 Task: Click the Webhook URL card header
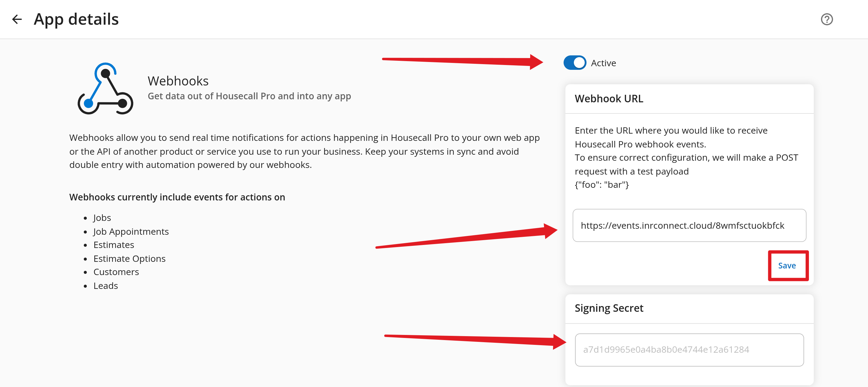pyautogui.click(x=609, y=99)
